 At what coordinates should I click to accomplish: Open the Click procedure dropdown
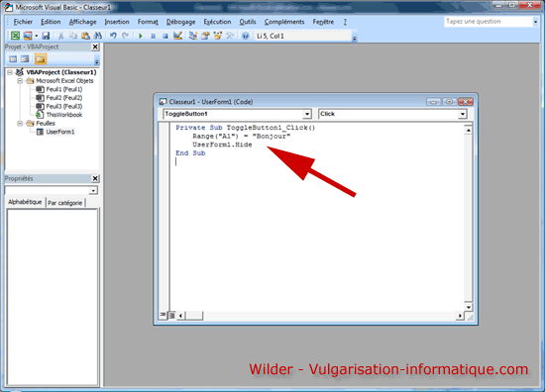pyautogui.click(x=463, y=114)
